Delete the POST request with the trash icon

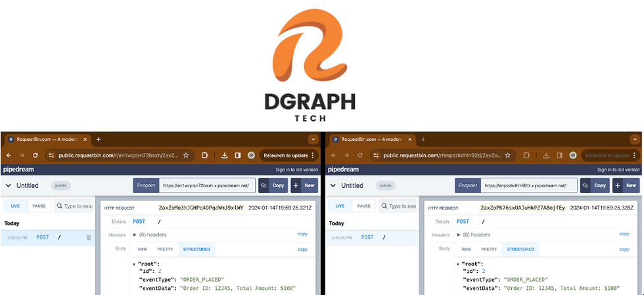tap(89, 237)
